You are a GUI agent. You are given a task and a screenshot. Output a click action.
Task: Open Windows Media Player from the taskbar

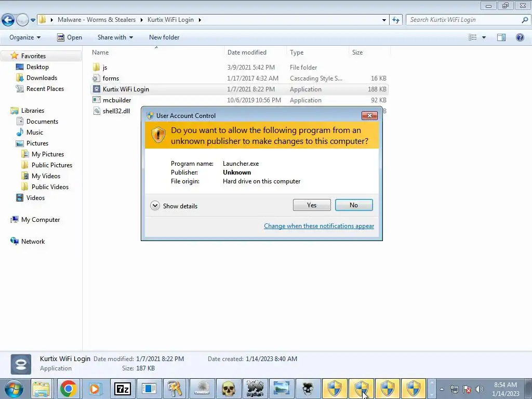[x=95, y=389]
